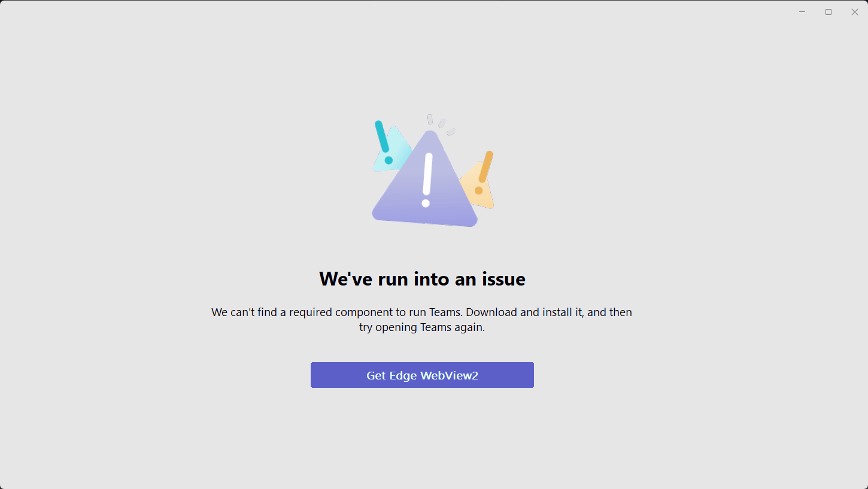
Task: Close the Teams error window
Action: click(x=855, y=12)
